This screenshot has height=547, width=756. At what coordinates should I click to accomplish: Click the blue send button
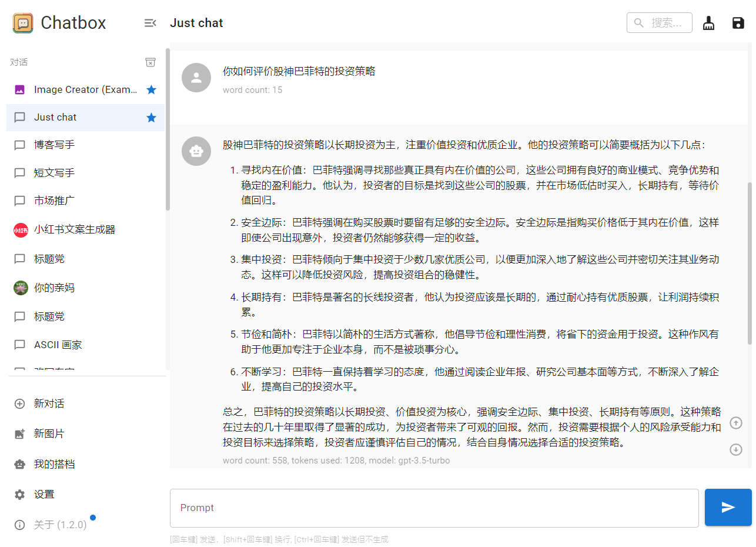(x=728, y=507)
